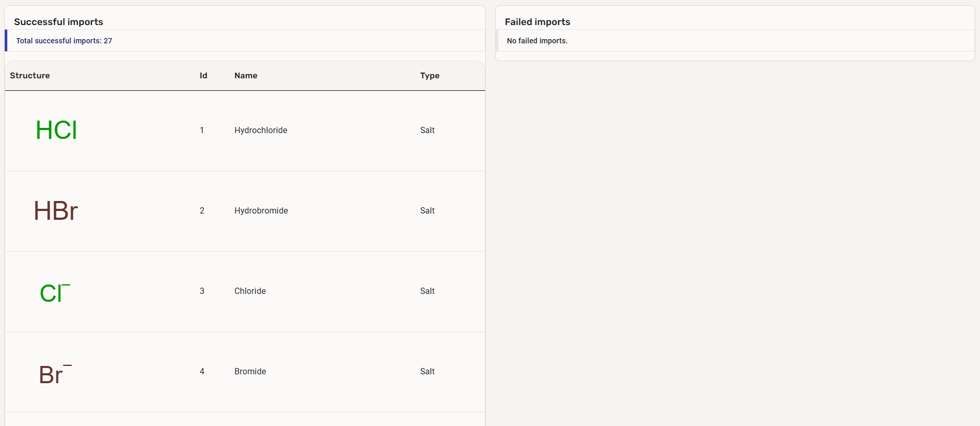Click the HCl structure image
The height and width of the screenshot is (426, 980).
coord(56,131)
